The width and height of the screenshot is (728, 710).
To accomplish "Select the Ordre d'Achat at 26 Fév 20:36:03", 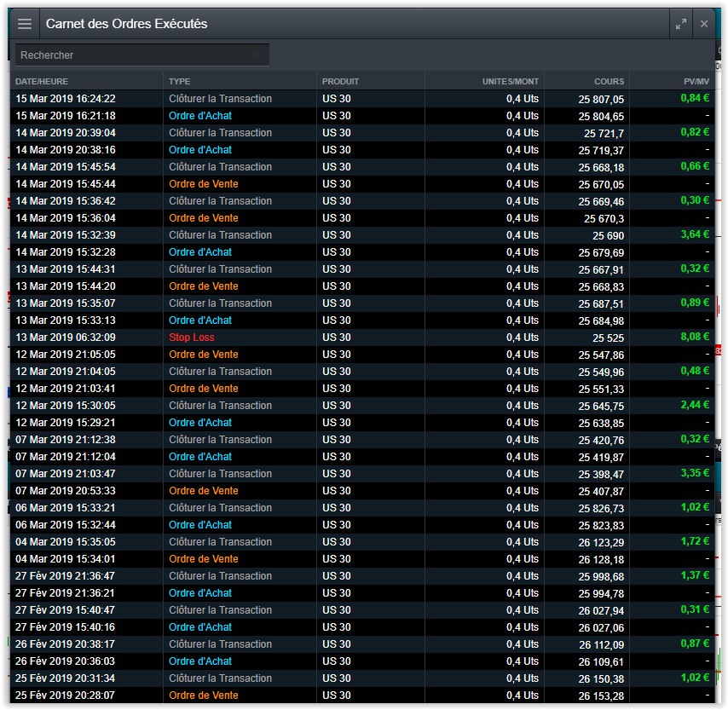I will [200, 661].
